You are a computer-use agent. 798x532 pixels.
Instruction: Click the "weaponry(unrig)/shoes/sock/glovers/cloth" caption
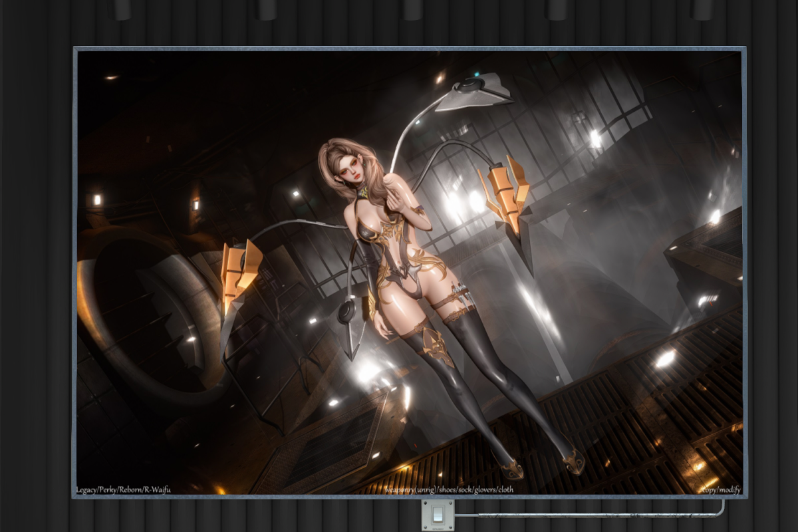point(450,489)
